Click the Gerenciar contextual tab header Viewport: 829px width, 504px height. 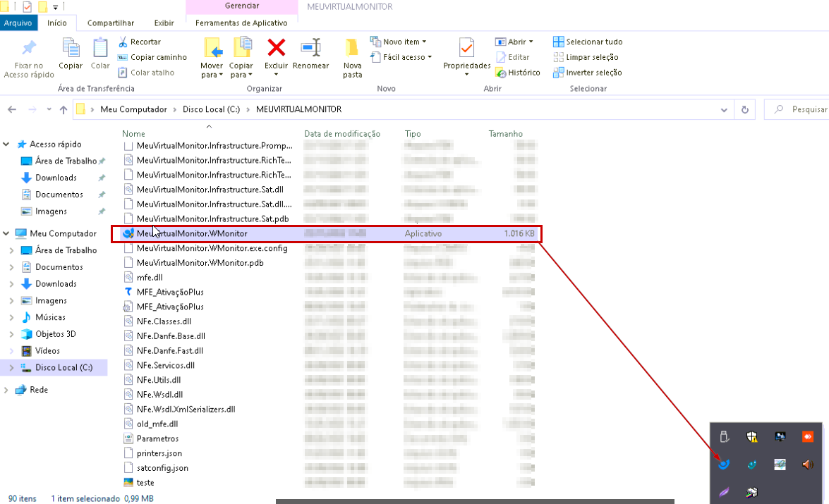point(241,6)
